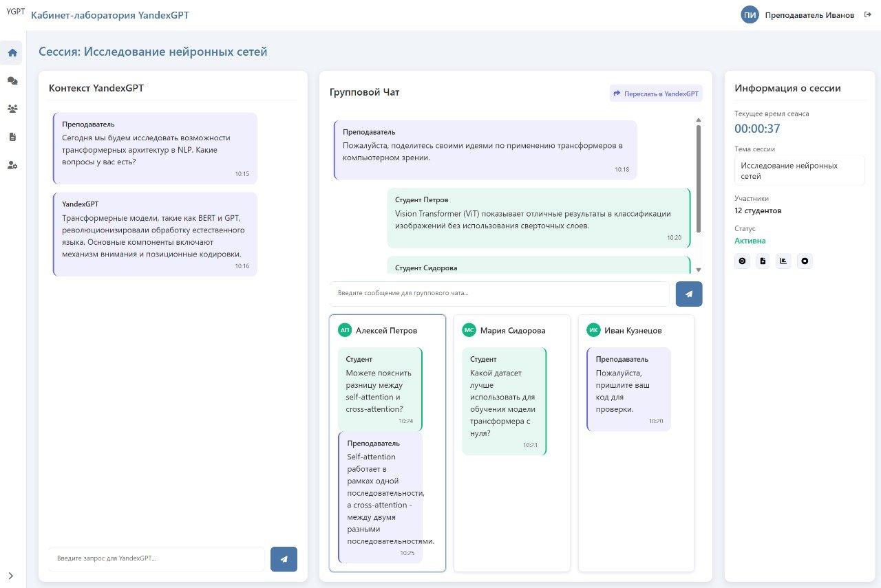Viewport: 881px width, 588px height.
Task: Open the participants group icon in sidebar
Action: (12, 109)
